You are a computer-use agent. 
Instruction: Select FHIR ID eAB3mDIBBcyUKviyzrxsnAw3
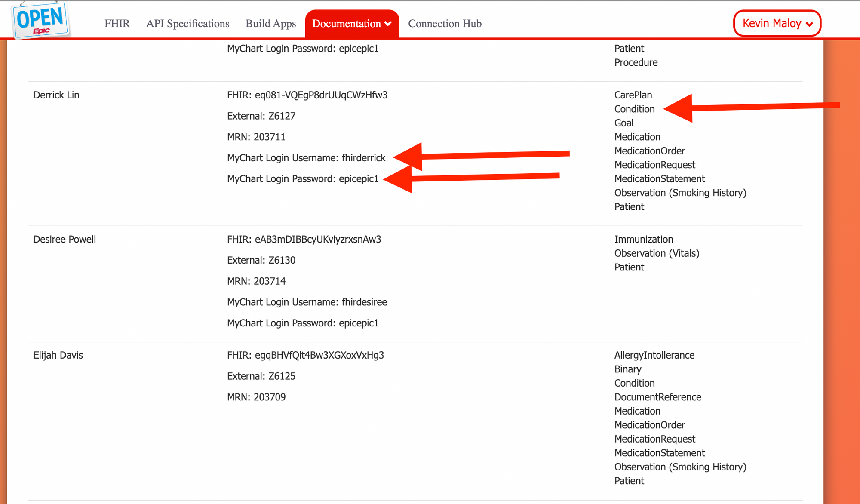coord(304,239)
